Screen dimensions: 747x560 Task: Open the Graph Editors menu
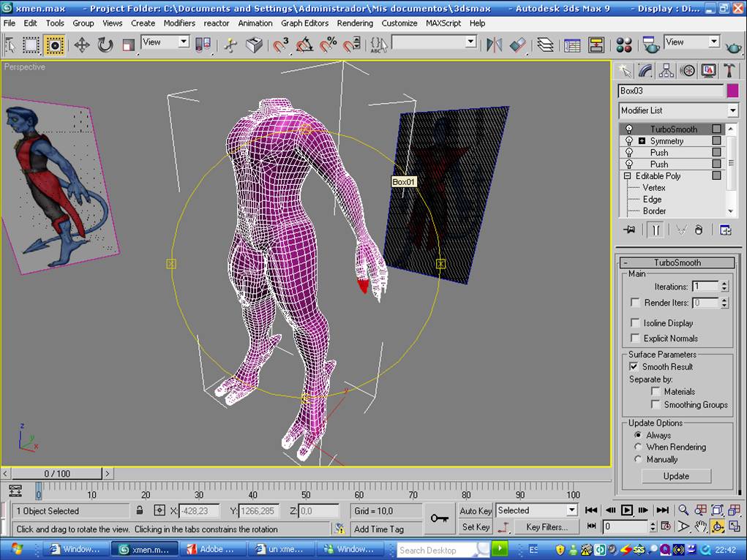click(304, 23)
